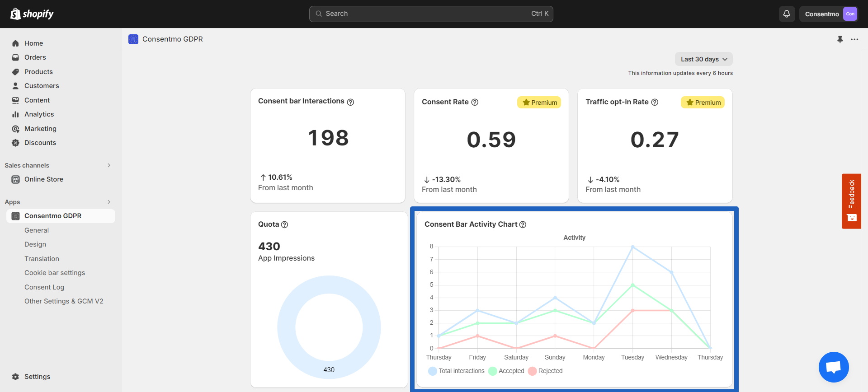Open the live chat bubble
This screenshot has height=392, width=868.
[x=834, y=367]
